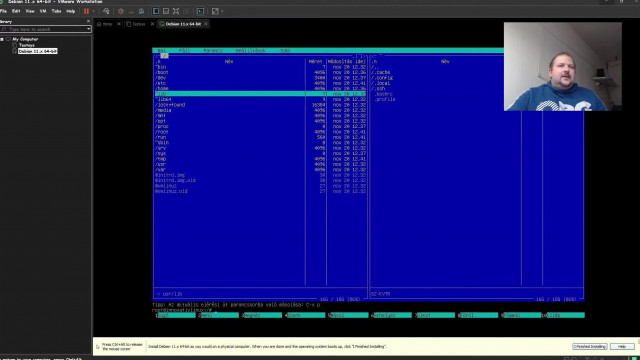Select Debian 11.x 64-bit in library tree
Viewport: 640px width, 360px height.
tap(38, 51)
